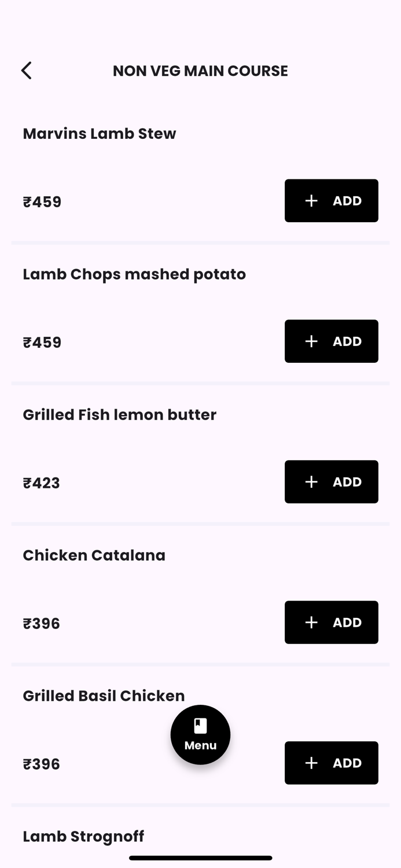The width and height of the screenshot is (401, 868).
Task: Tap the ₹459 price of Marvins Lamb Stew
Action: pos(42,201)
